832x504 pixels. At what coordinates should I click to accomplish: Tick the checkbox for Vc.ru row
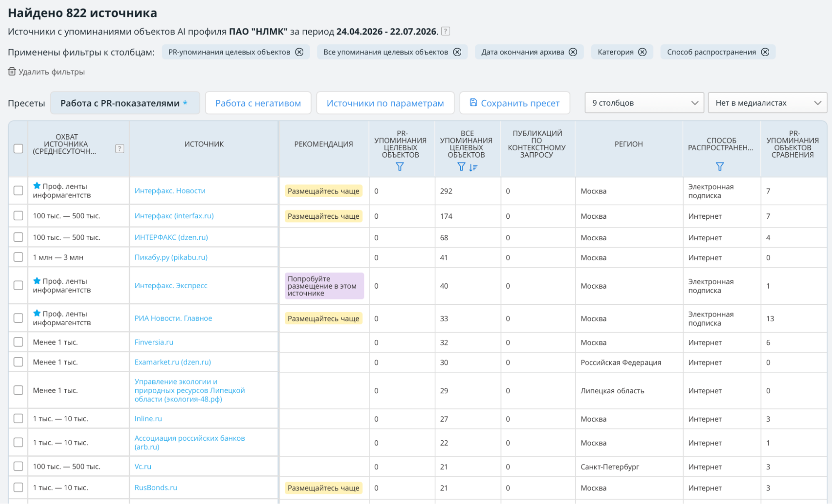18,466
